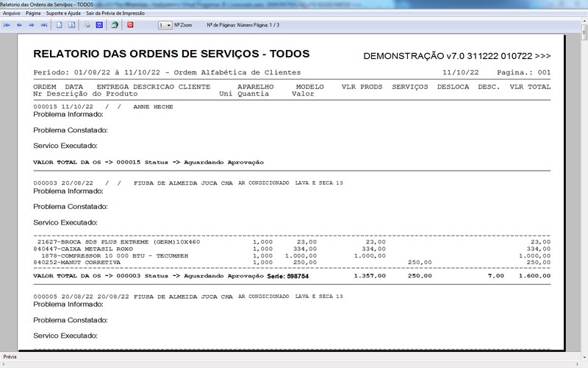Click the 1878-COMPRESSOR 10 000 BTU item

pyautogui.click(x=115, y=255)
